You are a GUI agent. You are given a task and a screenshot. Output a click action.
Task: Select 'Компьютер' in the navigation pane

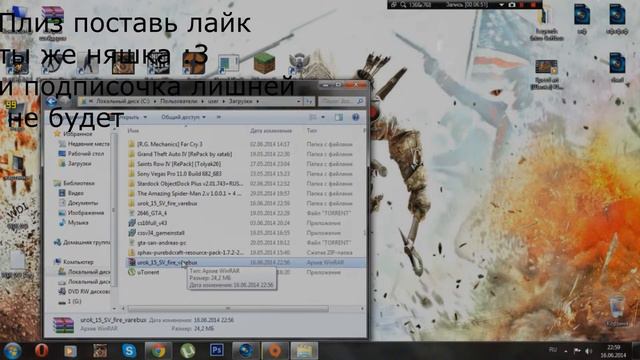[x=74, y=262]
